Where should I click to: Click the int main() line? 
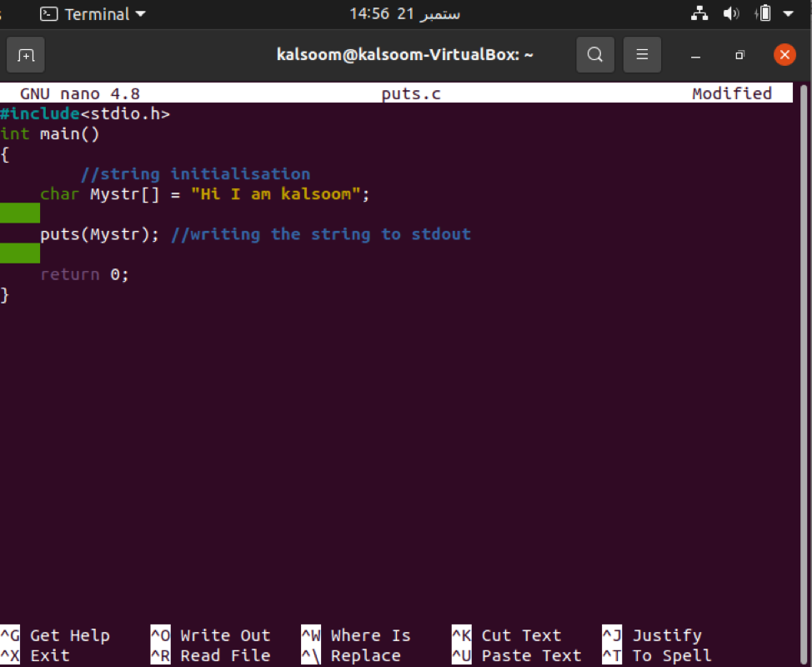50,133
